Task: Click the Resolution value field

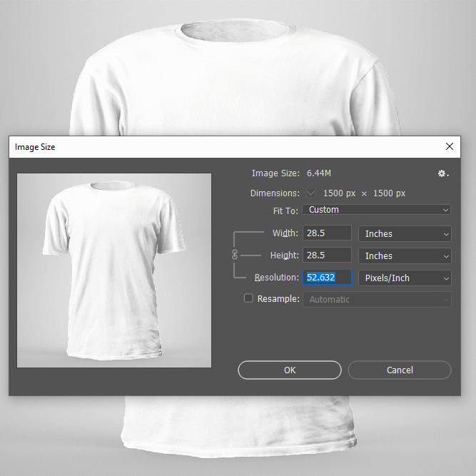Action: (x=328, y=277)
